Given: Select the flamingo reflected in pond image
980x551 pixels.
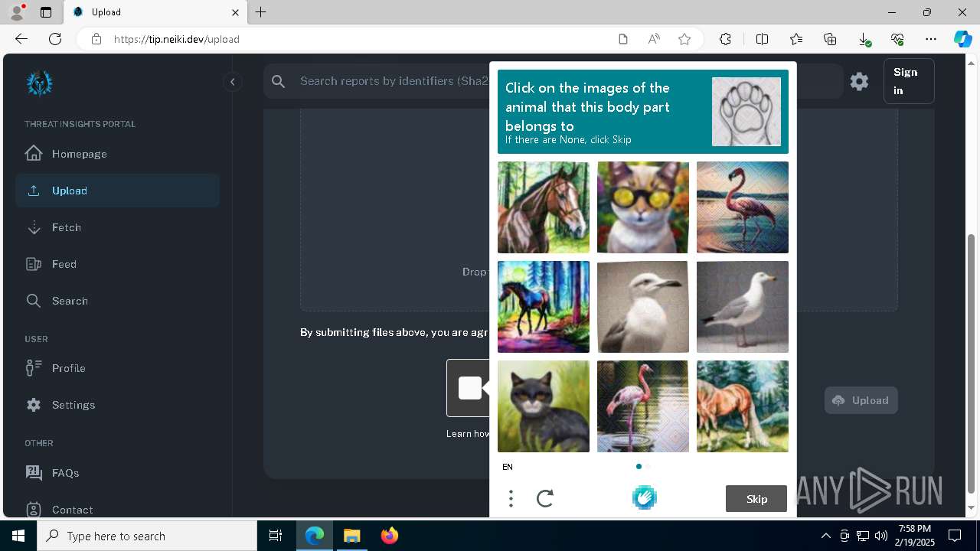Looking at the screenshot, I should point(643,406).
